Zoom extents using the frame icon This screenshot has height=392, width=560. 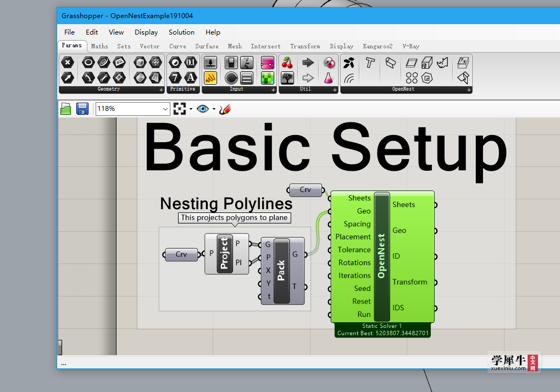(x=180, y=109)
